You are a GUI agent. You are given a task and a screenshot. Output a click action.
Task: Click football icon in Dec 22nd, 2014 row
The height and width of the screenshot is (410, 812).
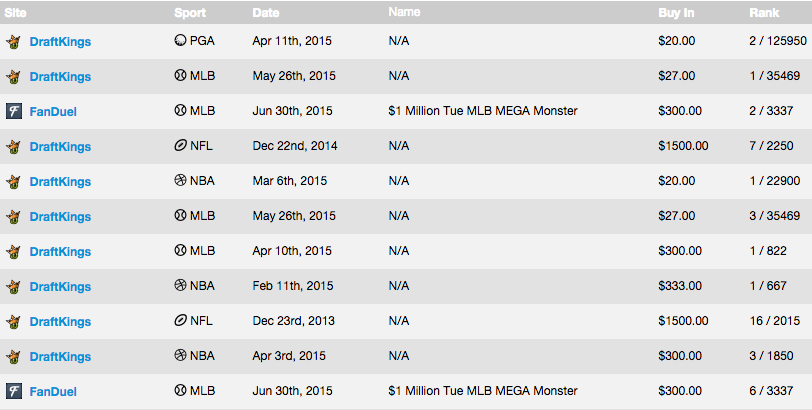pos(180,145)
